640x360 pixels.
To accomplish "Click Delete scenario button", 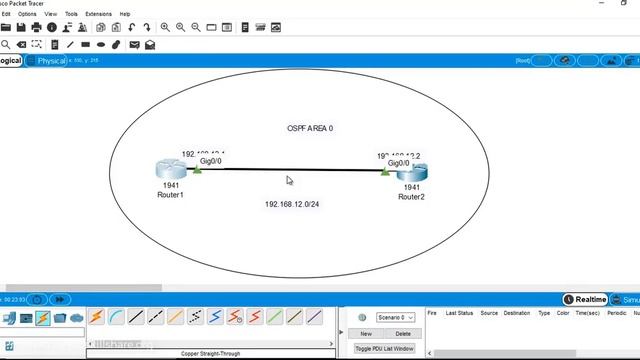I will click(403, 334).
